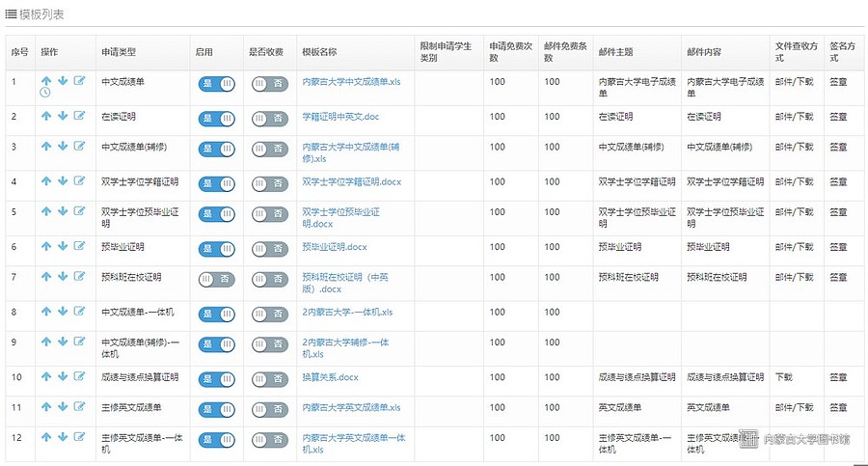Open 2内蒙古大学-一体机.xls link
Image resolution: width=868 pixels, height=466 pixels.
coord(347,312)
